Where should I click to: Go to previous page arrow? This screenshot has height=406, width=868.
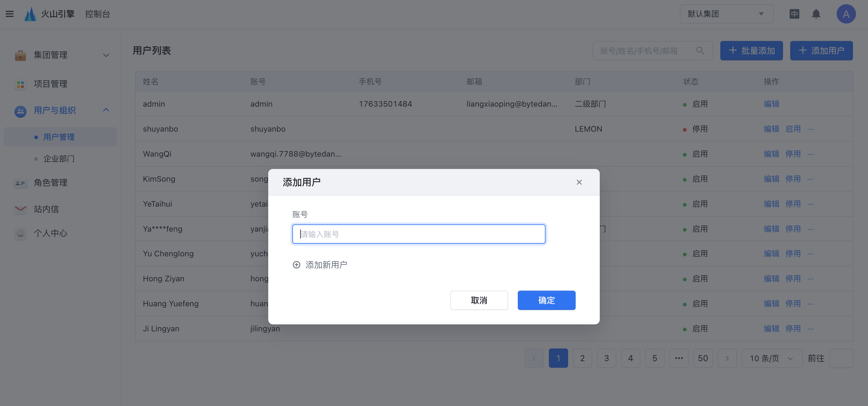click(534, 358)
